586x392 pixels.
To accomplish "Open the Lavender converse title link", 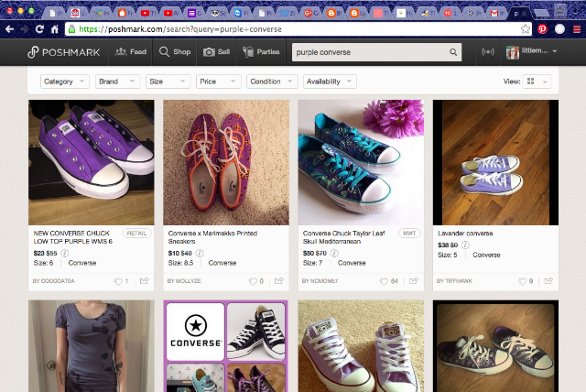I will tap(465, 234).
